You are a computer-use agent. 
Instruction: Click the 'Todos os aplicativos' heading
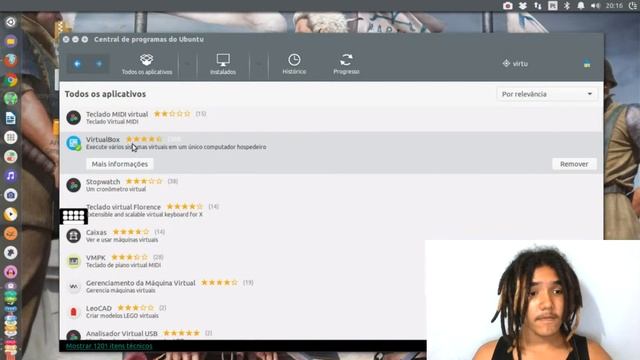click(105, 94)
